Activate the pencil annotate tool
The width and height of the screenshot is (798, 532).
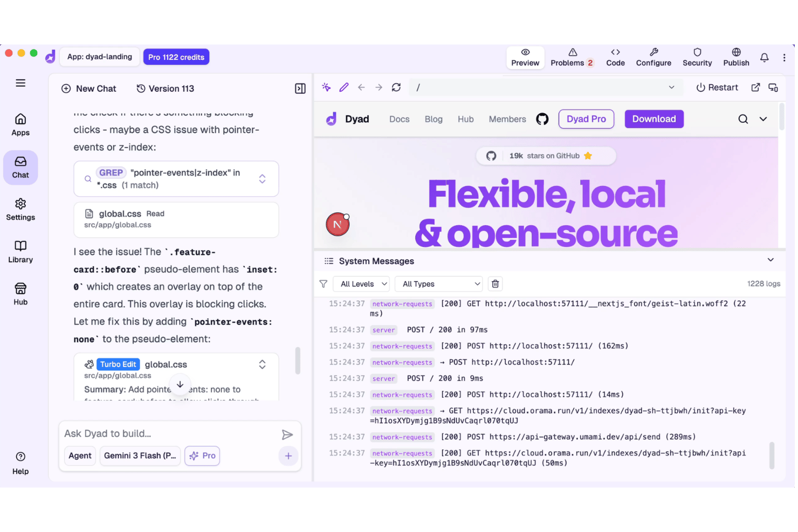pyautogui.click(x=344, y=87)
